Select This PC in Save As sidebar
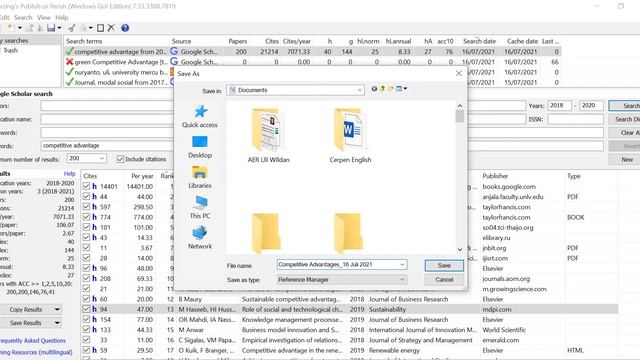The width and height of the screenshot is (640, 360). (x=200, y=208)
